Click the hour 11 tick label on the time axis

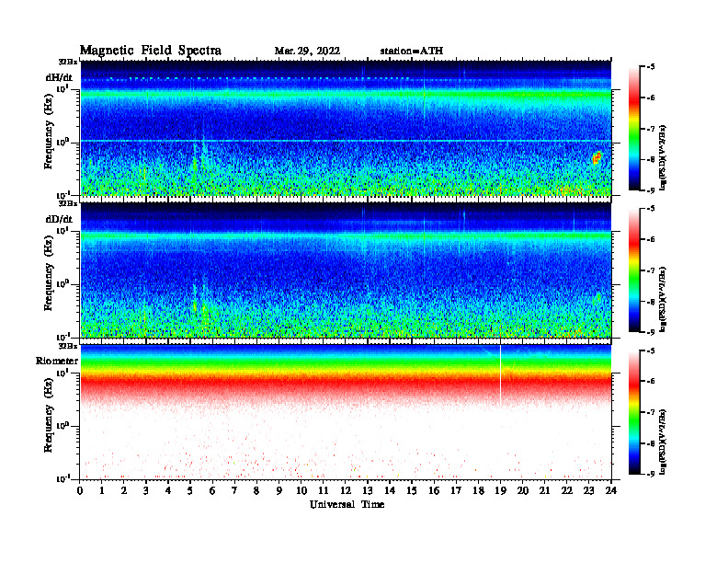click(x=324, y=490)
